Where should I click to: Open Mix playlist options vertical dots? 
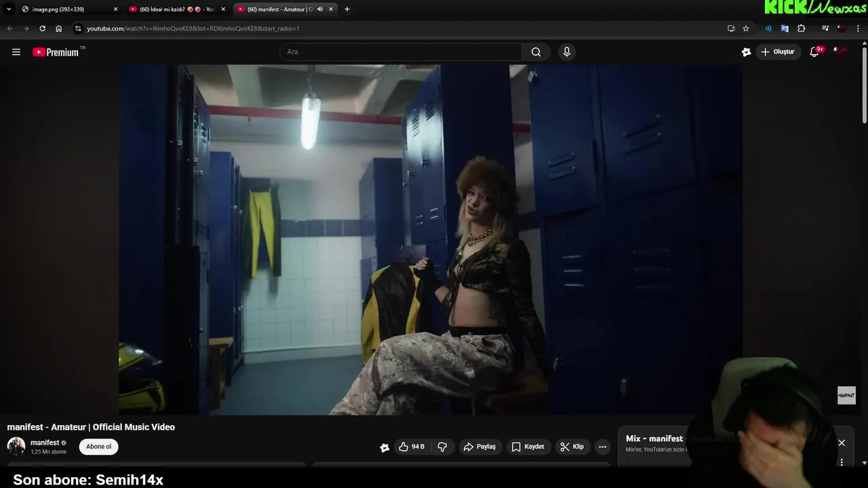click(x=842, y=462)
